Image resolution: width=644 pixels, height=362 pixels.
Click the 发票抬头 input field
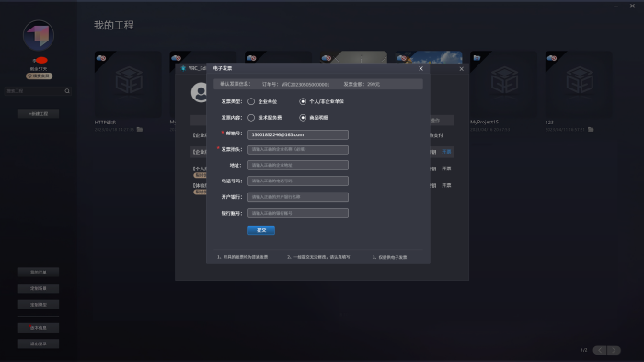[298, 149]
